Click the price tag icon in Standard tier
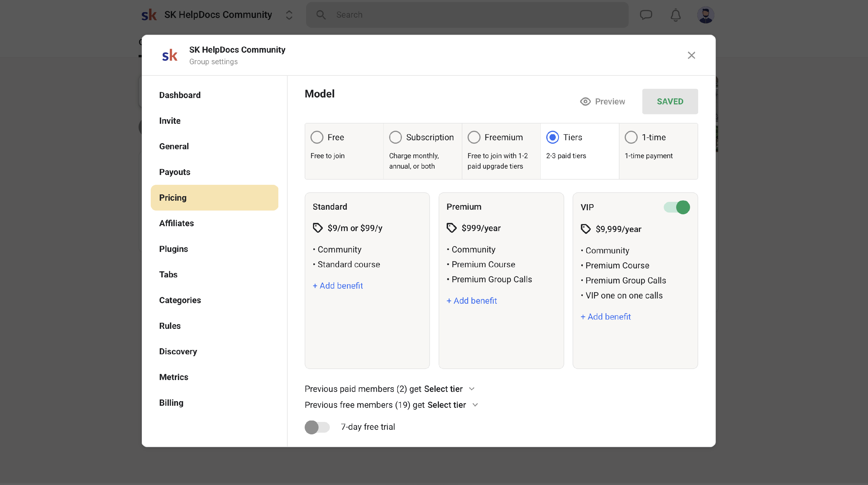The width and height of the screenshot is (868, 485). (x=317, y=228)
